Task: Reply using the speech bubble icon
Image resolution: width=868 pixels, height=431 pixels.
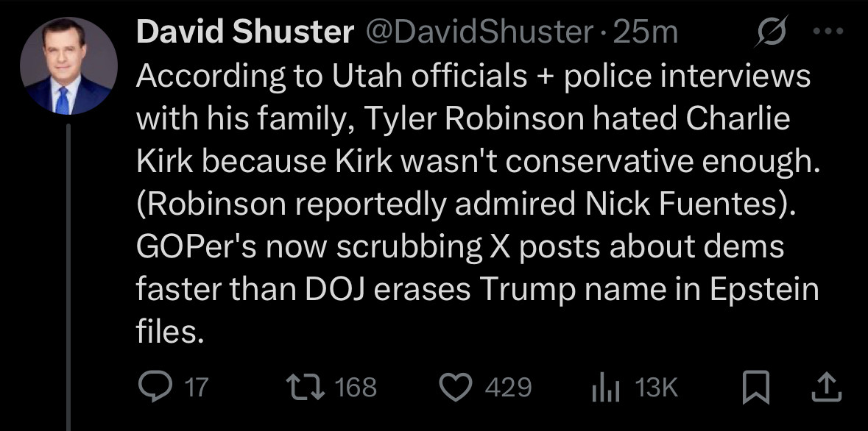Action: 156,385
